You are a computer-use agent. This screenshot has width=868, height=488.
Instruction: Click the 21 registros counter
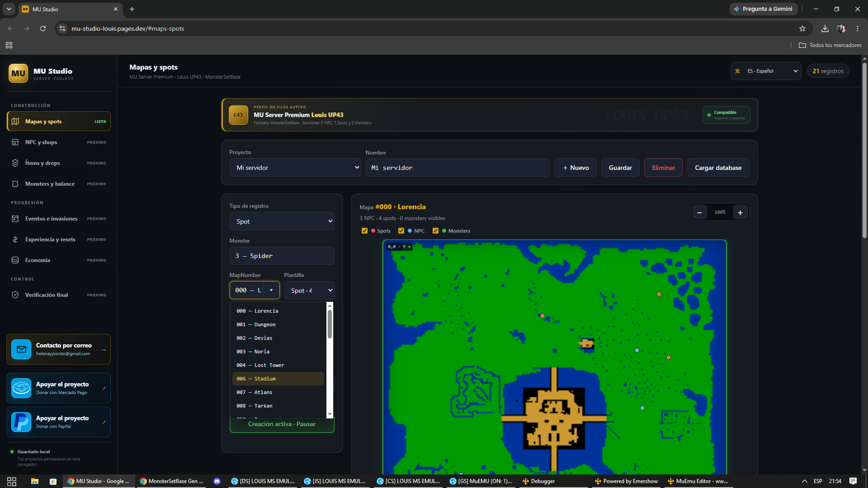pyautogui.click(x=828, y=71)
